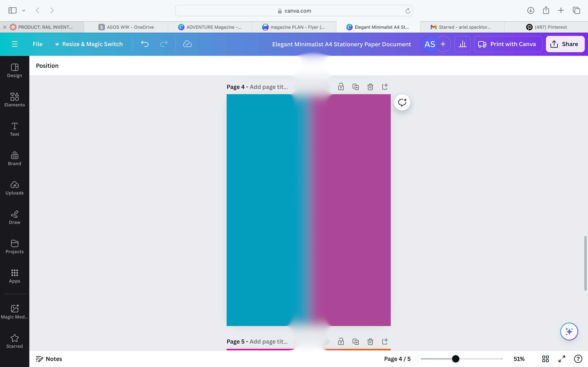
Task: Open the Resize & Magic Switch menu
Action: click(x=89, y=44)
